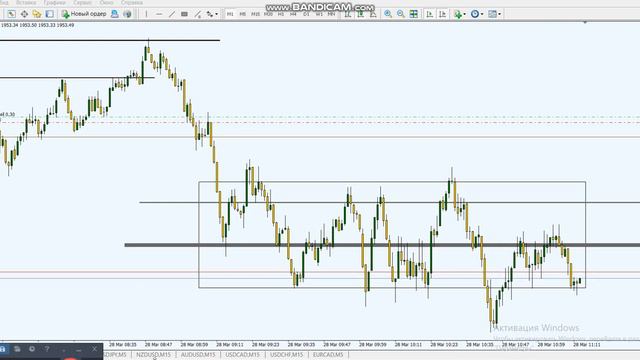Select the equidistant channel tool

pyautogui.click(x=198, y=14)
